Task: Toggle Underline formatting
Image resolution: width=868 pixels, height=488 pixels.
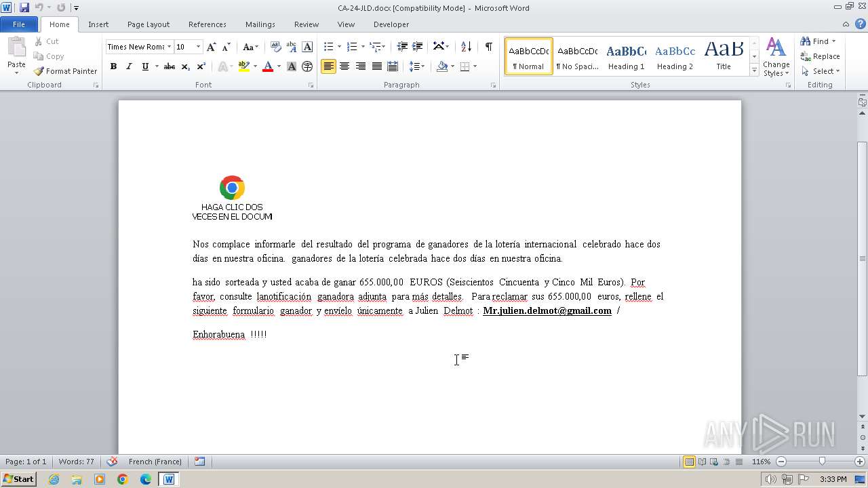Action: (145, 66)
